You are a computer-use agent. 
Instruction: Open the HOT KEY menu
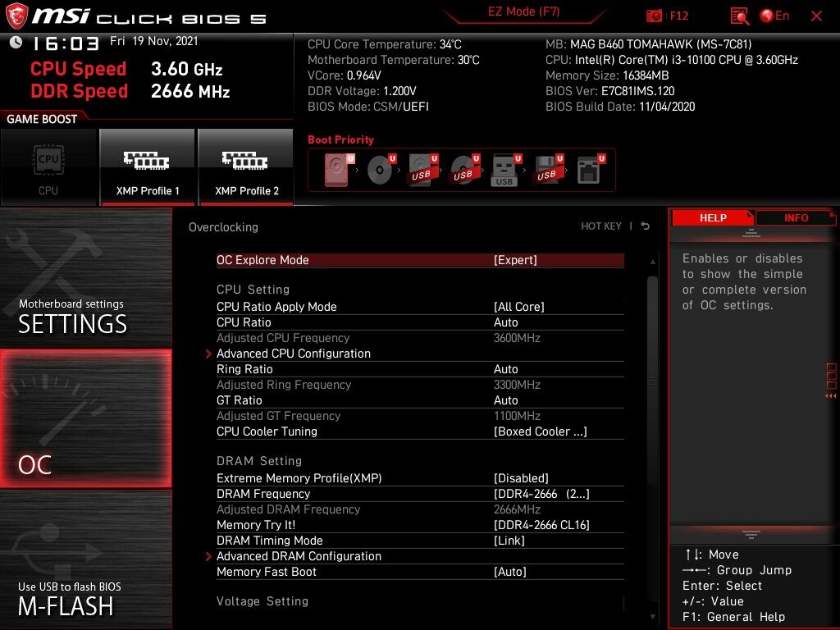tap(601, 226)
